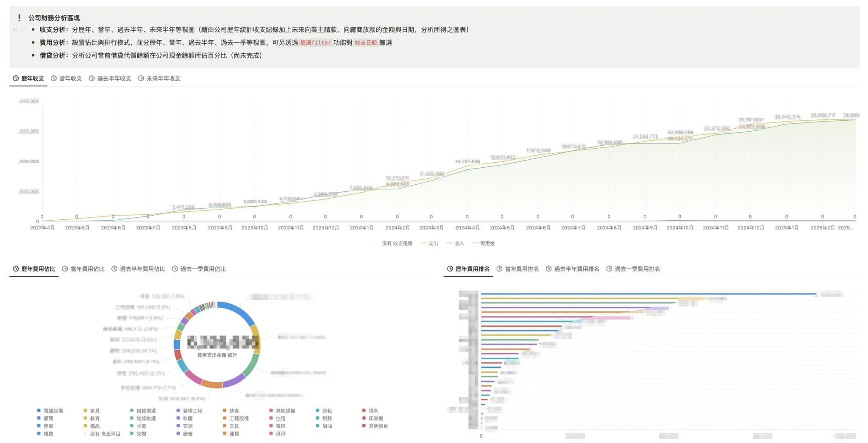Select the 歷年費用佔比 tab
Image resolution: width=868 pixels, height=443 pixels.
(34, 269)
